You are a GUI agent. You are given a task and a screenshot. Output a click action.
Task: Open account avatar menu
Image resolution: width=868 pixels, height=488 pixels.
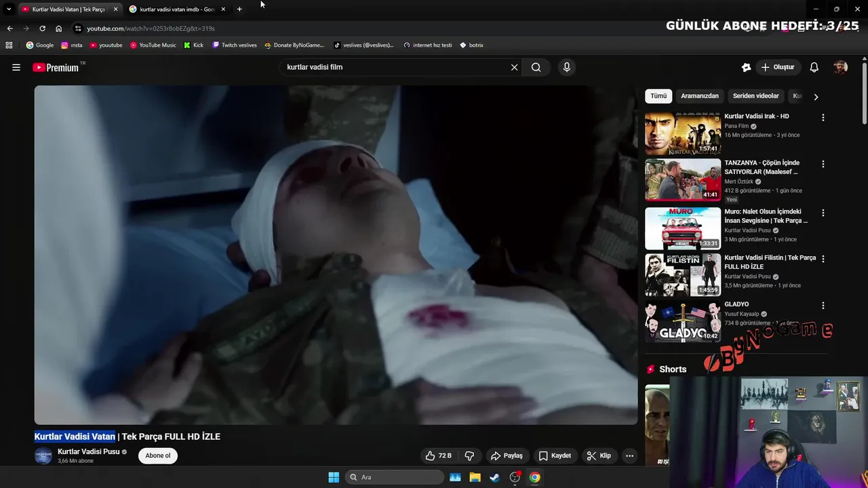point(840,67)
